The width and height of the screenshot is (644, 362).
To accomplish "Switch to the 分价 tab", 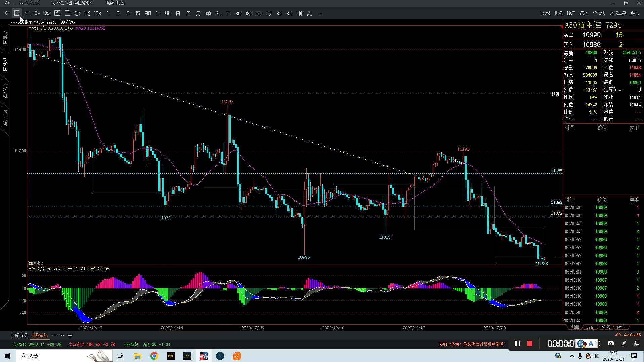I will pyautogui.click(x=590, y=327).
